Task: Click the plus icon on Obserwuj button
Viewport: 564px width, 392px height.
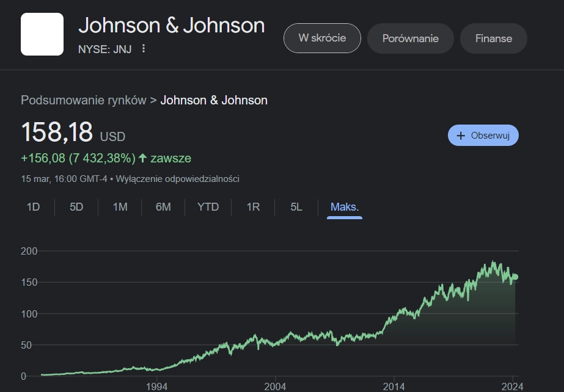Action: (460, 136)
